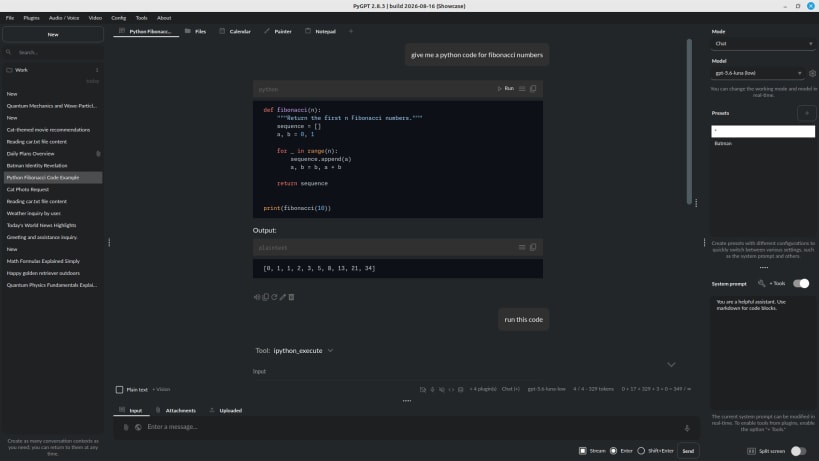Viewport: 819px width, 461px height.
Task: Toggle collapse on the python code block
Action: click(522, 89)
